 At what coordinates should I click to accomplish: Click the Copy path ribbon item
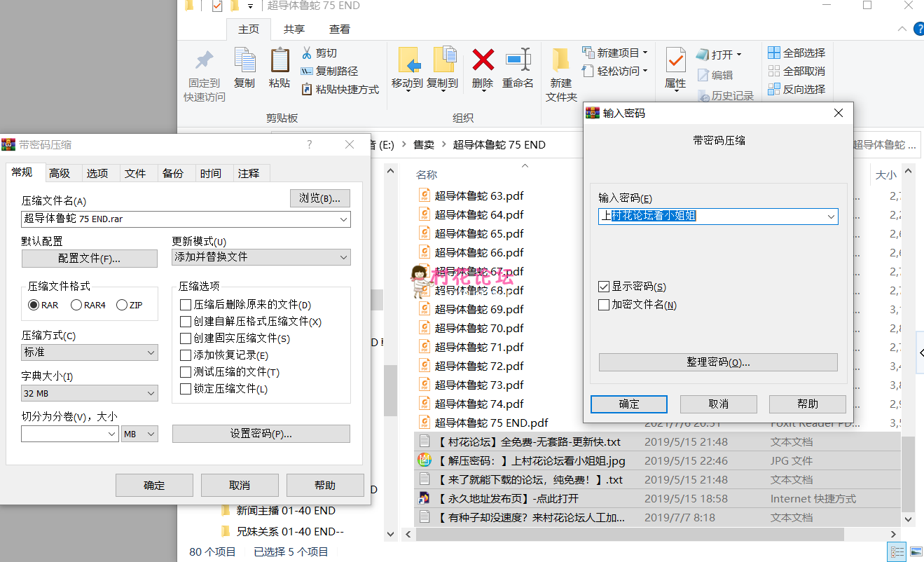tap(329, 71)
